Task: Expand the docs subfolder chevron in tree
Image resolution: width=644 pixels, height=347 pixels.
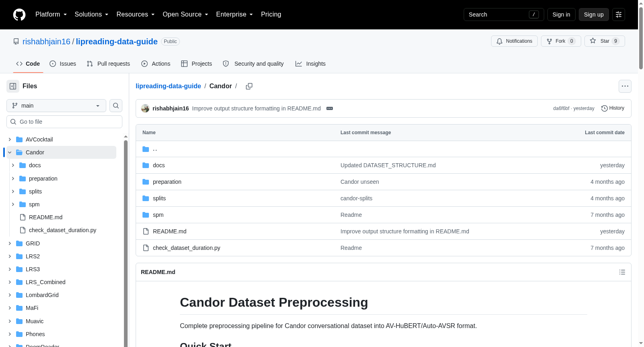Action: tap(13, 165)
